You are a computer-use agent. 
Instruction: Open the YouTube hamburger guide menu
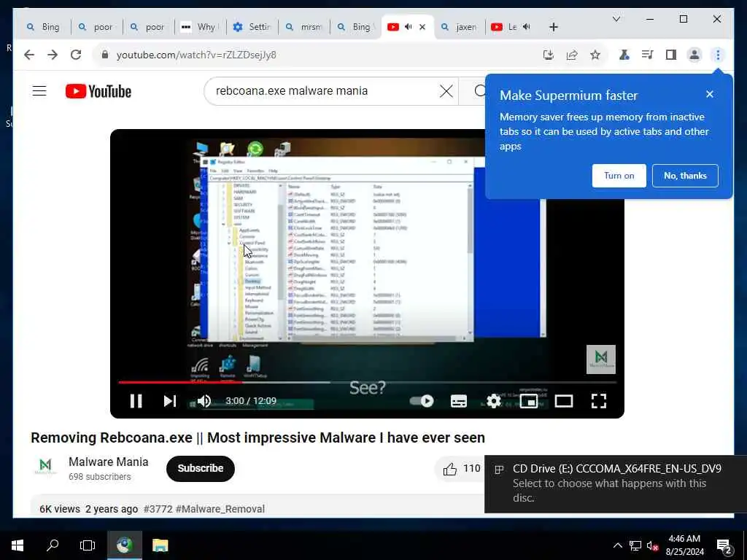39,91
